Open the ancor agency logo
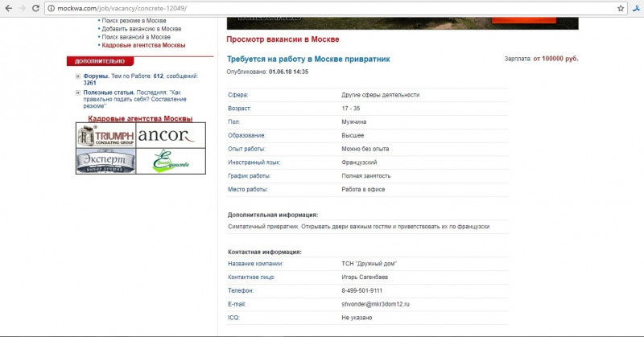This screenshot has width=644, height=337. [x=171, y=135]
